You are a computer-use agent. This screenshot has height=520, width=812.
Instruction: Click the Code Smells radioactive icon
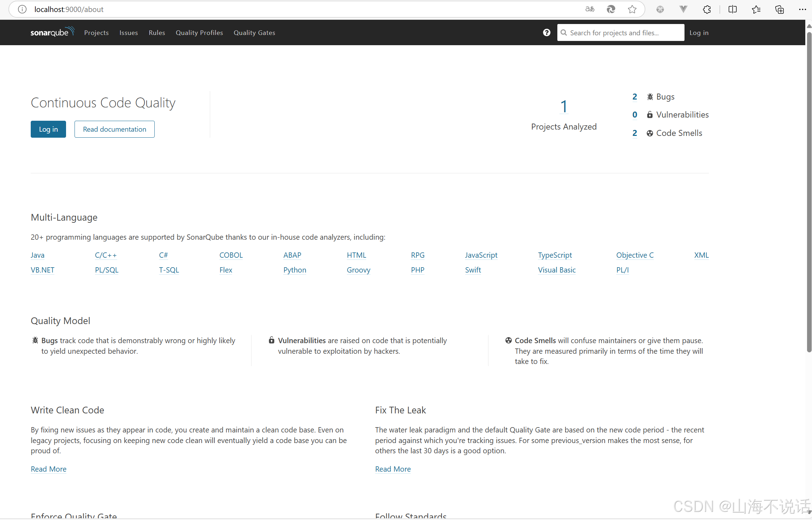coord(650,133)
